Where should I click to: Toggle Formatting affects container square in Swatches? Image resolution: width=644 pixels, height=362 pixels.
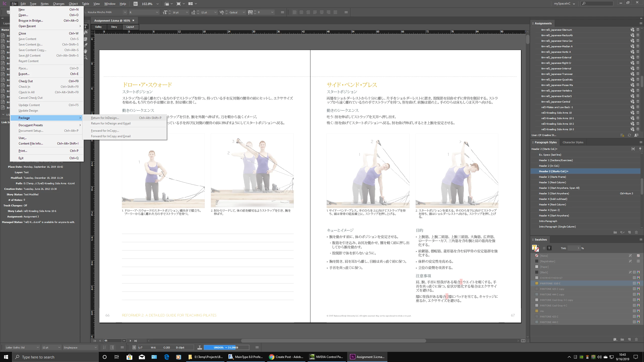[544, 248]
